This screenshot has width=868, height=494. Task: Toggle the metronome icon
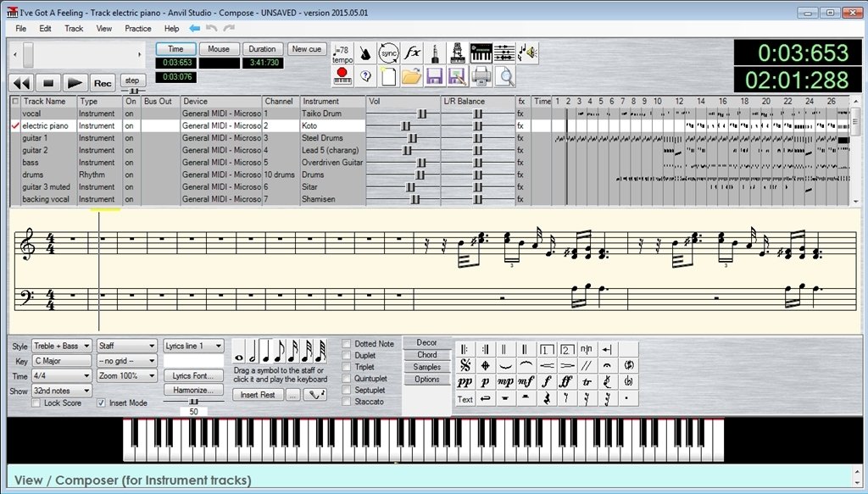365,53
